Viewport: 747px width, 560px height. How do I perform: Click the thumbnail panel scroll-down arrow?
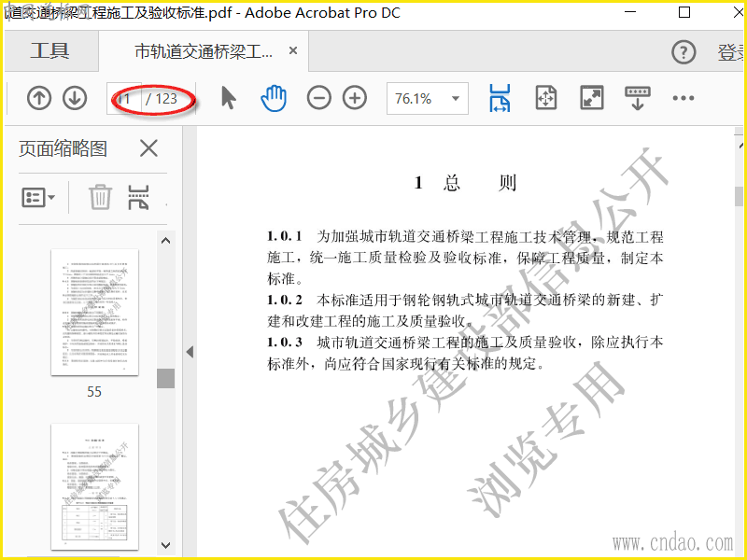166,545
